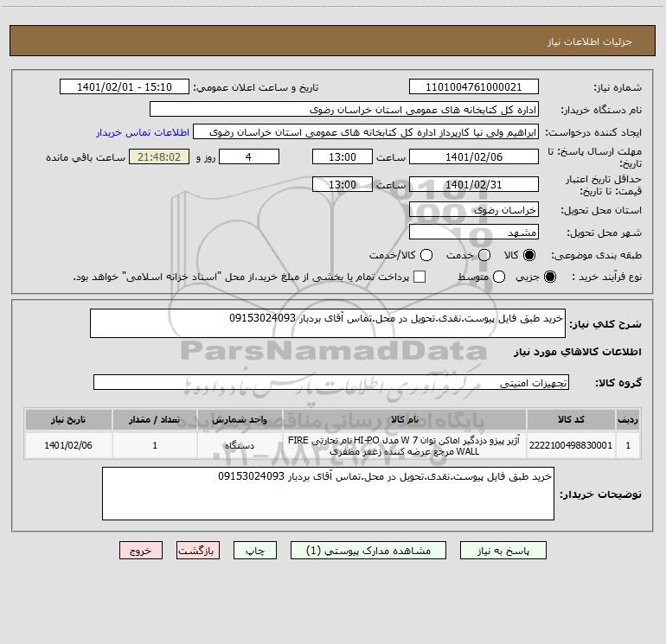Click the چاپ print button
This screenshot has height=644, width=666.
pos(255,551)
